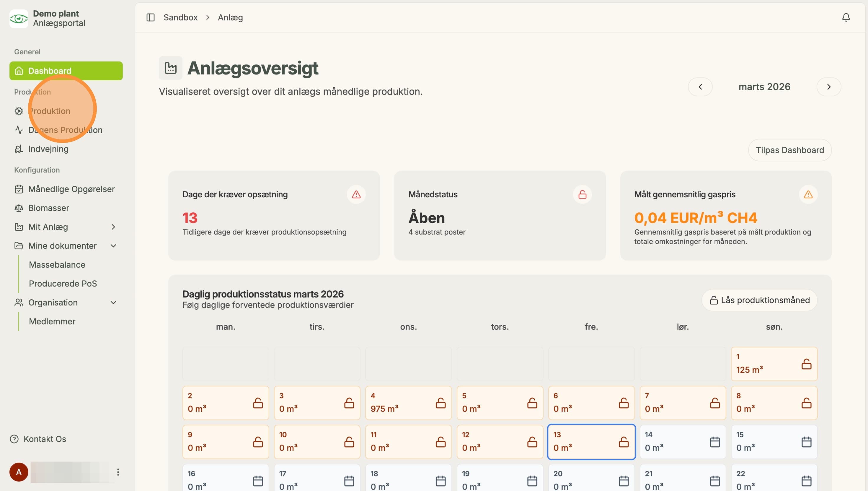868x491 pixels.
Task: Click Lås produktionsmåned button
Action: [x=759, y=300]
